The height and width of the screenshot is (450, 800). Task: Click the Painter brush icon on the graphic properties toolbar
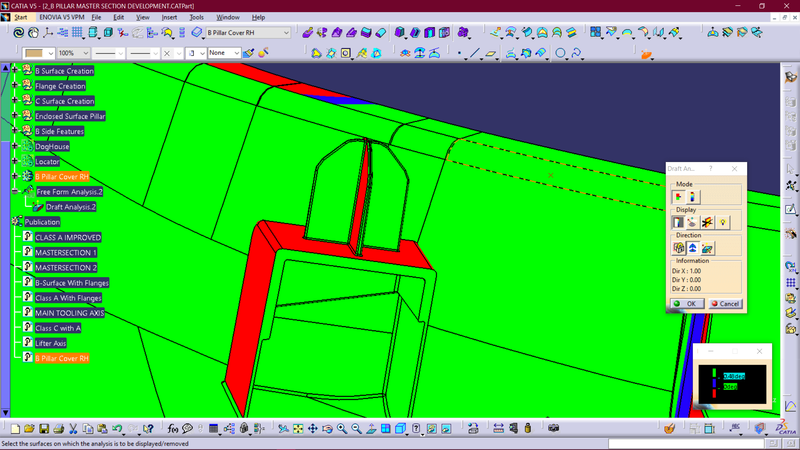248,53
